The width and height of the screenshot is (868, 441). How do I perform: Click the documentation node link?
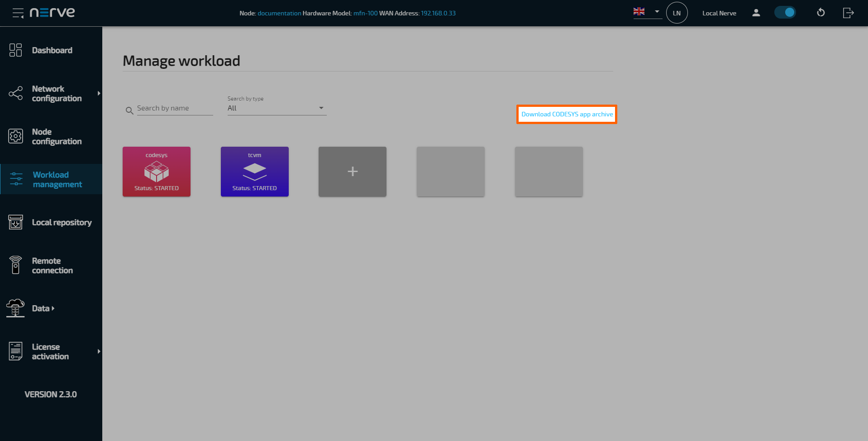click(279, 13)
